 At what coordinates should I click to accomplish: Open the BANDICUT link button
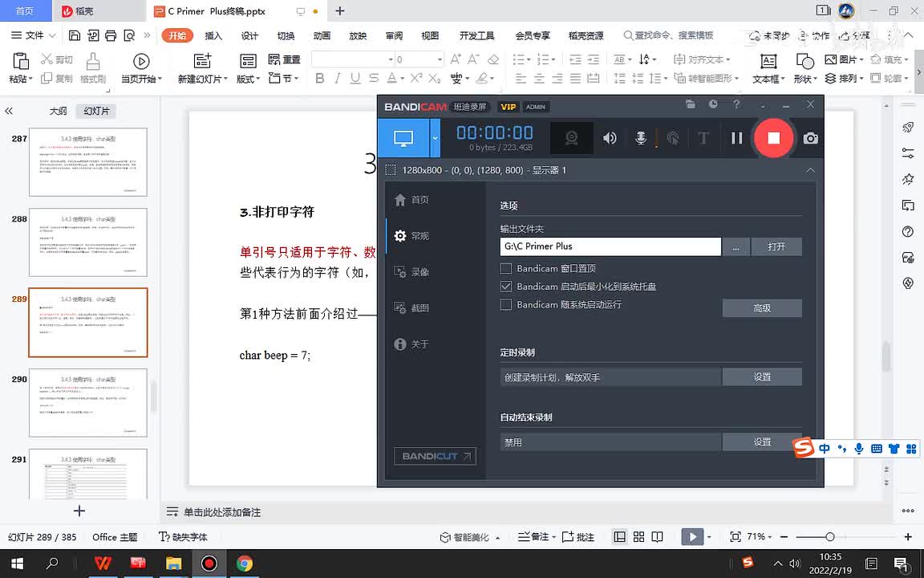tap(435, 456)
